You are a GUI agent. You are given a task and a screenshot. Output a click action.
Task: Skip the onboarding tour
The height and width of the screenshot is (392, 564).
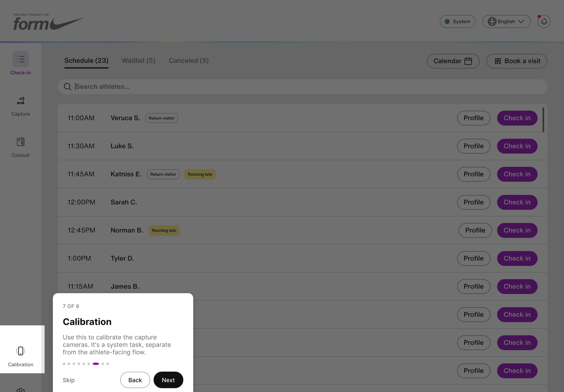coord(69,380)
